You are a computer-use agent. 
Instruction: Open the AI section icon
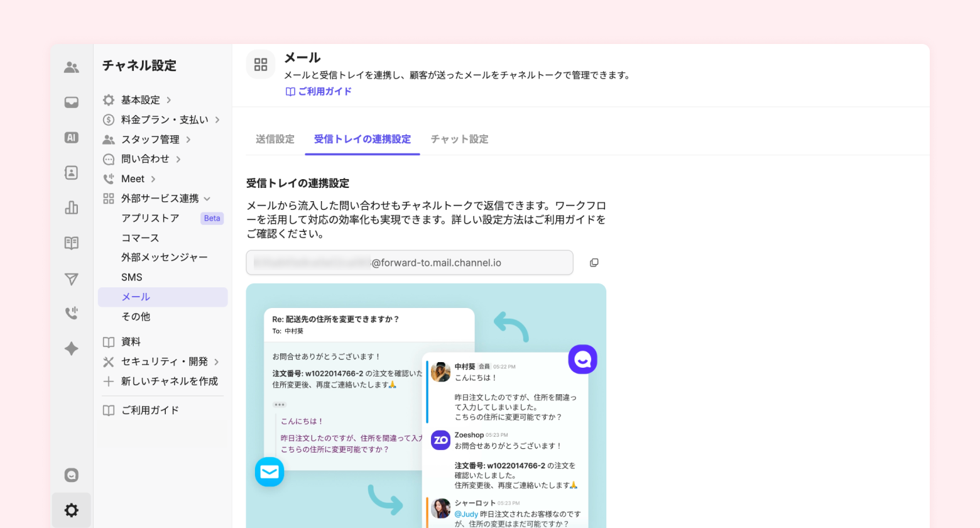click(72, 138)
